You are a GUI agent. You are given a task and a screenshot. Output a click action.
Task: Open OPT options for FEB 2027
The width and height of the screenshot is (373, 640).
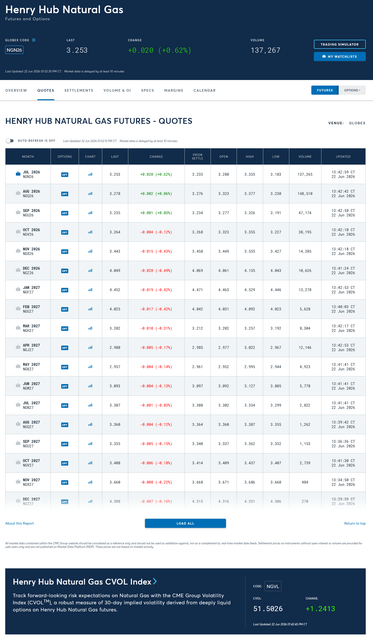tap(64, 309)
